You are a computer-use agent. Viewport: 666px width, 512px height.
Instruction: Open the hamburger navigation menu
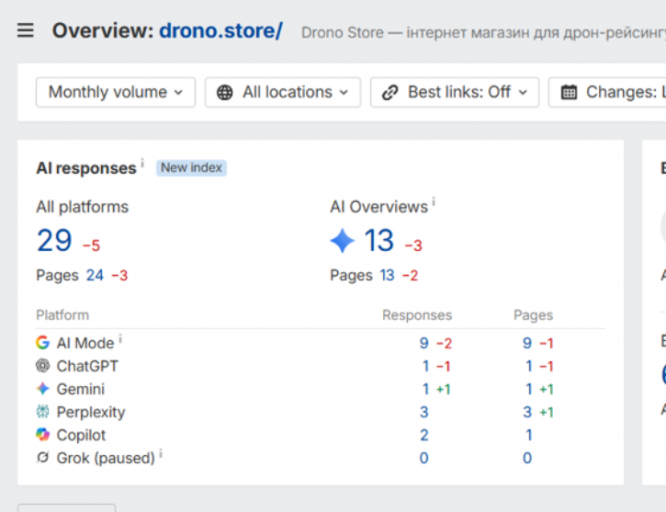coord(25,31)
